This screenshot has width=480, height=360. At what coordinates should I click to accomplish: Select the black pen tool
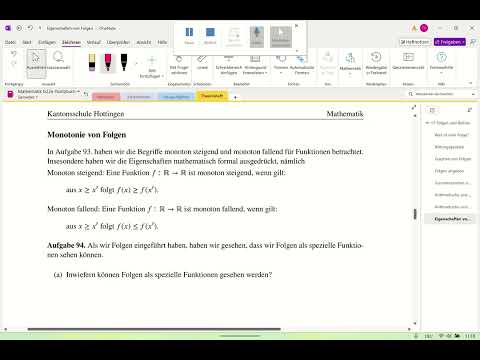tap(124, 62)
